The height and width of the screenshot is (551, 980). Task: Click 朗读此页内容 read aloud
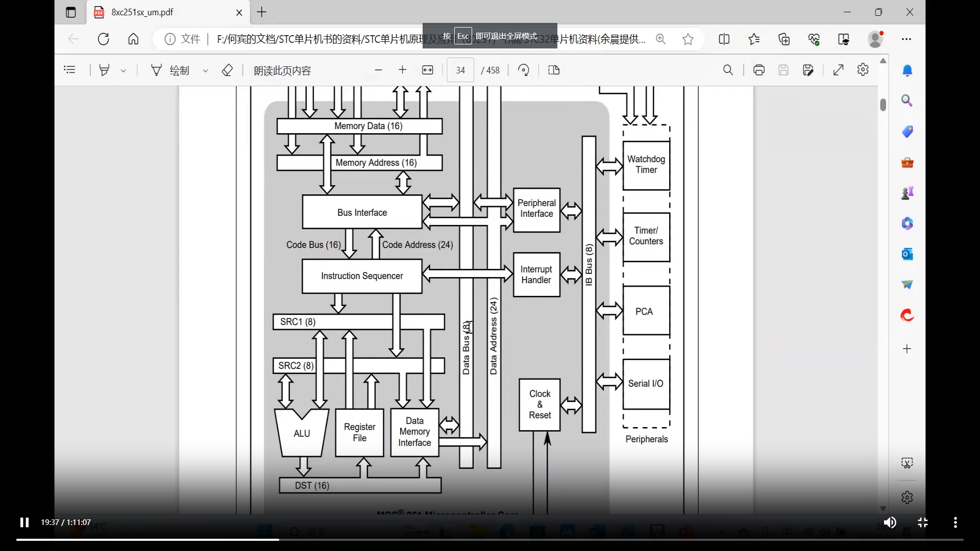pos(282,70)
